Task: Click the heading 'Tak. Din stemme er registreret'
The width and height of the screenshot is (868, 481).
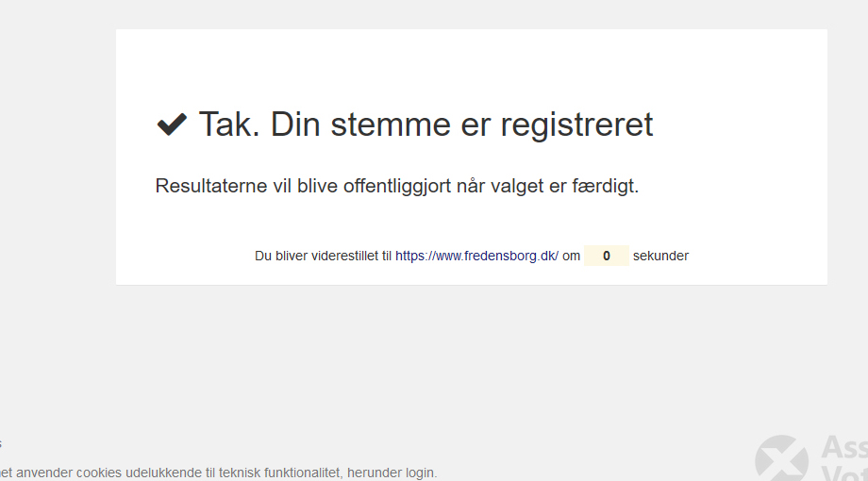Action: click(x=425, y=124)
